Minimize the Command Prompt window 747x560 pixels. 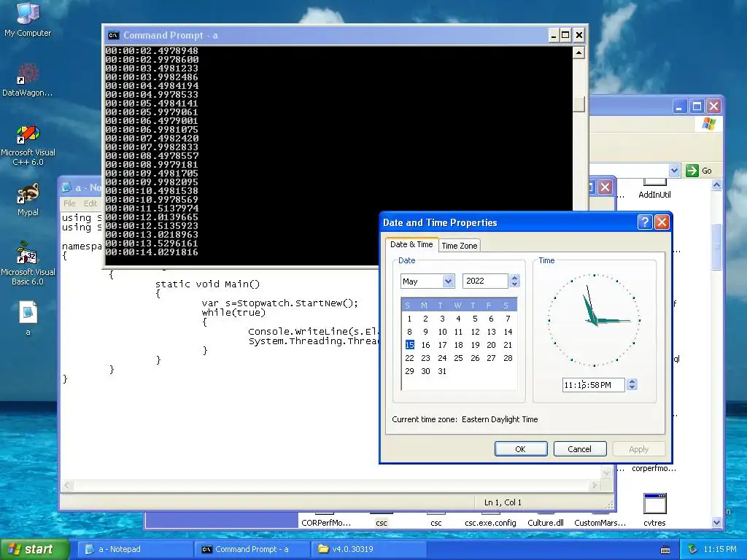coord(554,35)
